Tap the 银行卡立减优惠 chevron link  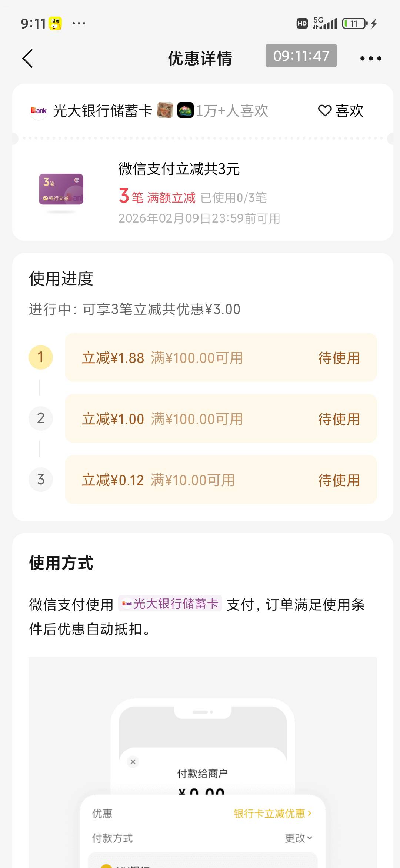pos(273,814)
